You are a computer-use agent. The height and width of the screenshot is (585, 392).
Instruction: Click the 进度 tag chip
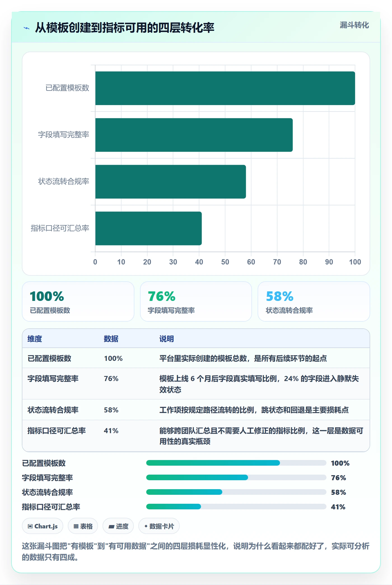click(118, 526)
